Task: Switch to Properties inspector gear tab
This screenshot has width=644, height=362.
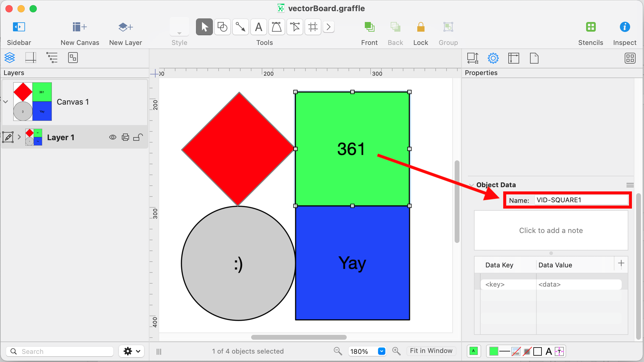Action: pos(493,58)
